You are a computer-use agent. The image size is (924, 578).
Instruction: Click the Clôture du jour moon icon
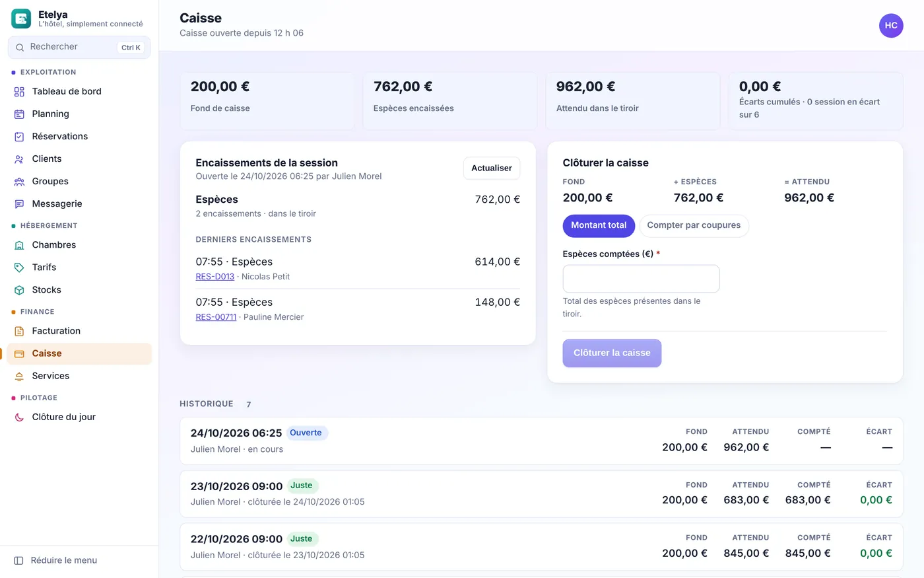coord(19,417)
